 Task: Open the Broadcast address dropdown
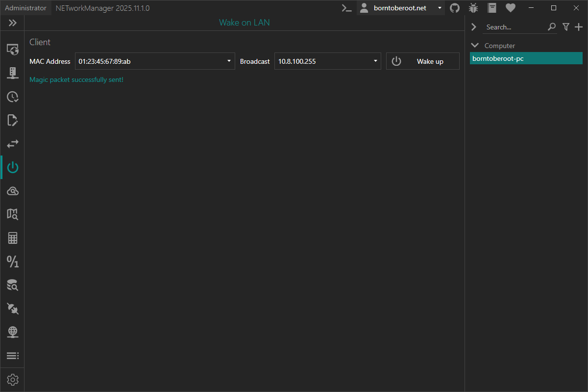(375, 61)
